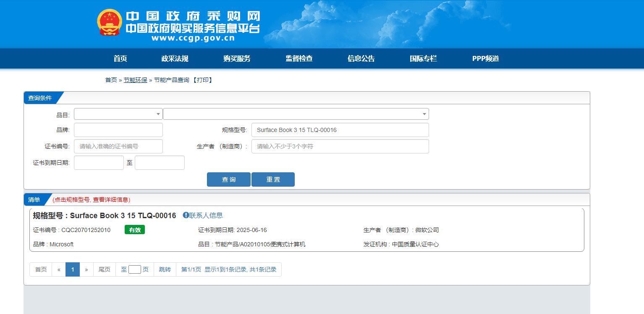Click the 微软公司 manufacturer text
The image size is (644, 314).
click(x=427, y=230)
